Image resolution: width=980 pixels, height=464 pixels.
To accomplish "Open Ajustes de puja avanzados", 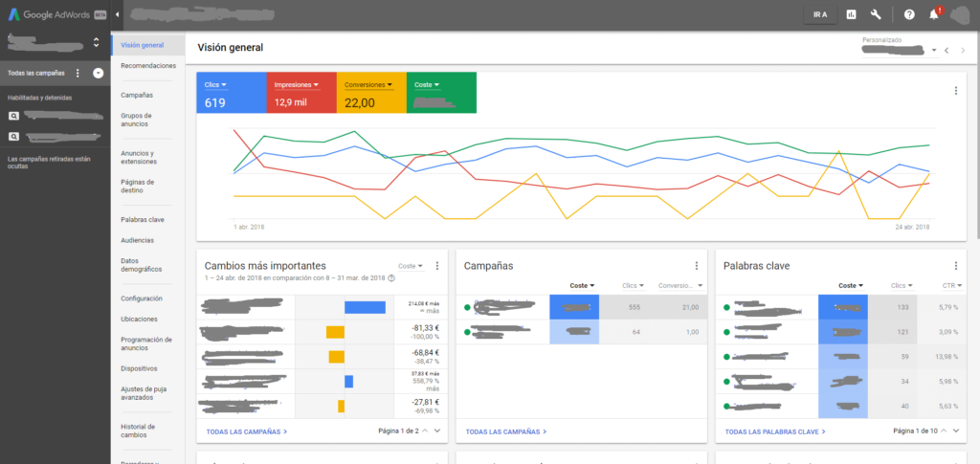I will (x=144, y=393).
